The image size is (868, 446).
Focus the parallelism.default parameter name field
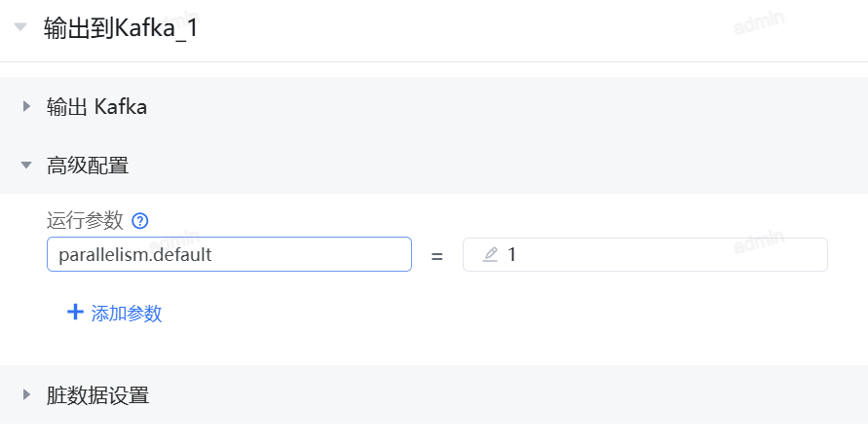click(x=229, y=255)
